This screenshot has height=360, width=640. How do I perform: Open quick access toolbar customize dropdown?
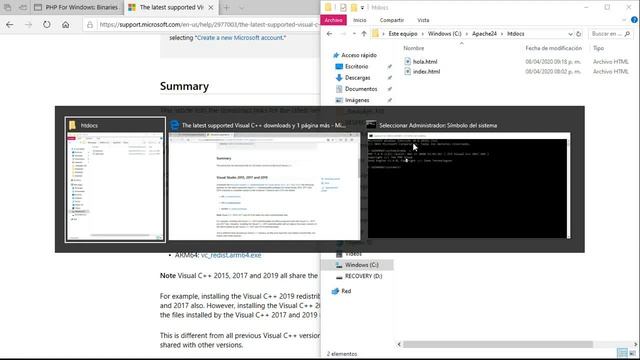[362, 7]
